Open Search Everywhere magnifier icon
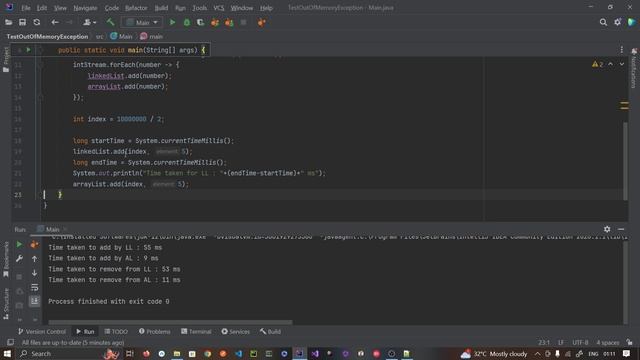640x360 pixels. click(x=603, y=22)
